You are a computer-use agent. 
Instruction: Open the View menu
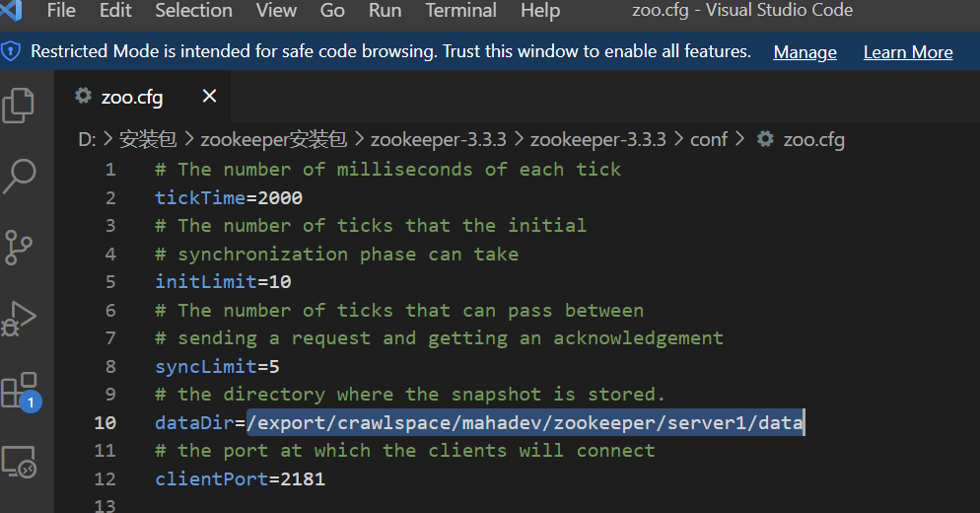(276, 10)
